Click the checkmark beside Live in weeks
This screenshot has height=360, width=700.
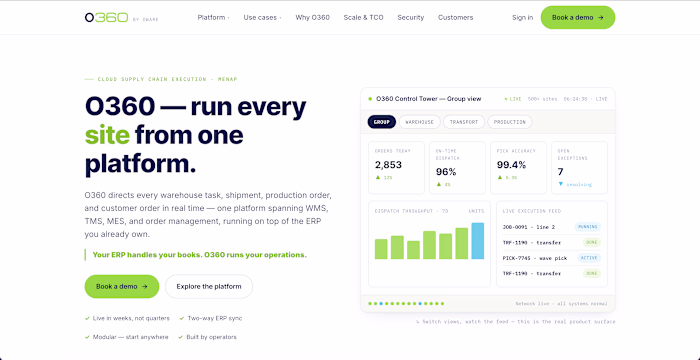(87, 318)
